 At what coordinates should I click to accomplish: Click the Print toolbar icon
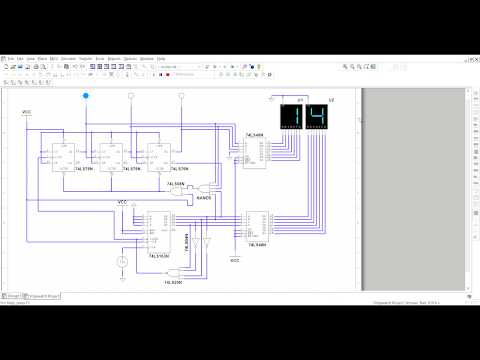click(36, 67)
